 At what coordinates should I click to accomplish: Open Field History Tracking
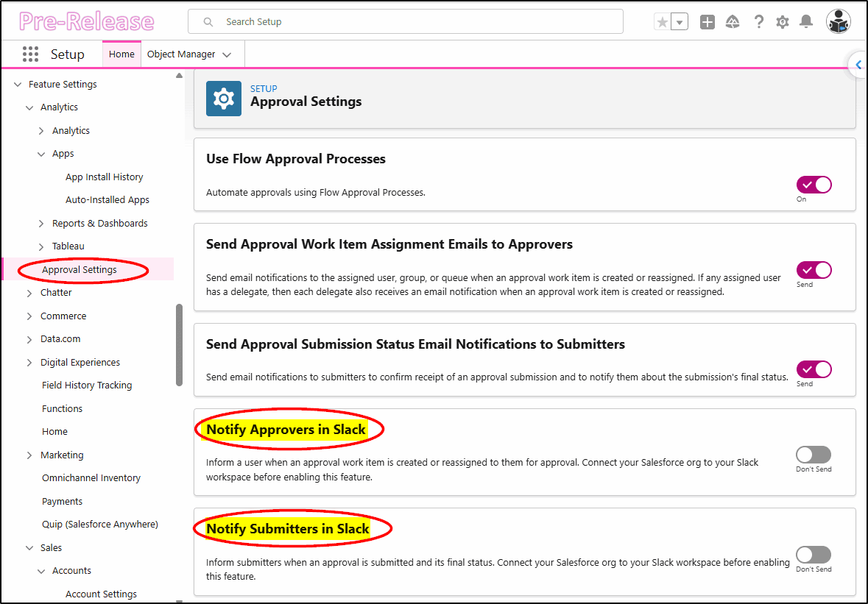(87, 385)
